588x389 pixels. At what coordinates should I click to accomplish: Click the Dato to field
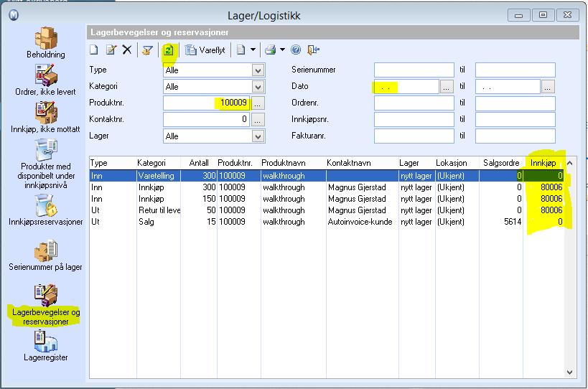pyautogui.click(x=508, y=87)
